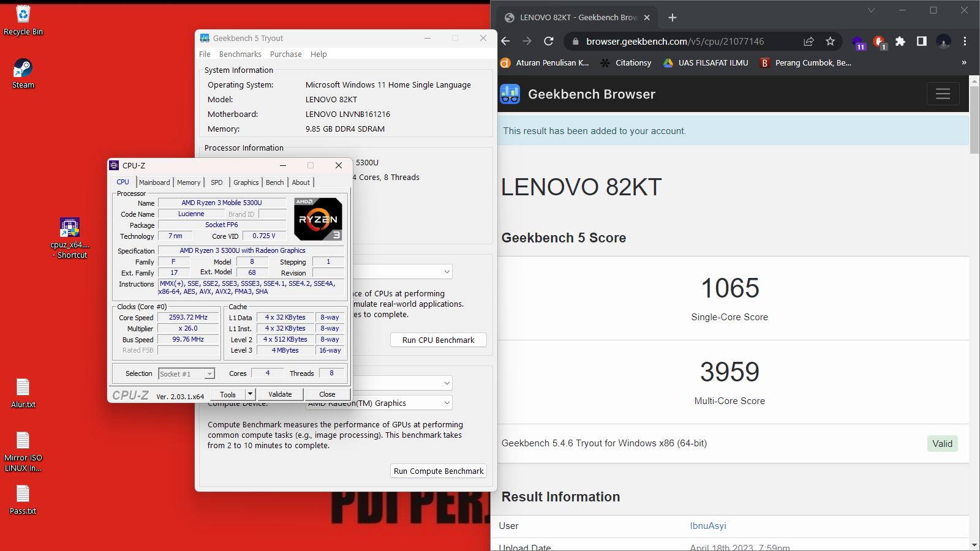Open the File menu in Geekbench 5

pos(205,54)
